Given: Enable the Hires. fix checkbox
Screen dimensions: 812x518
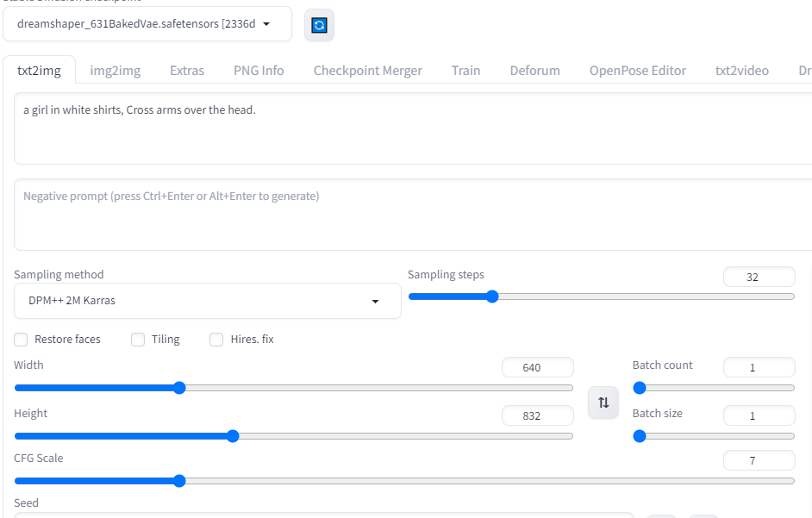Looking at the screenshot, I should (216, 340).
